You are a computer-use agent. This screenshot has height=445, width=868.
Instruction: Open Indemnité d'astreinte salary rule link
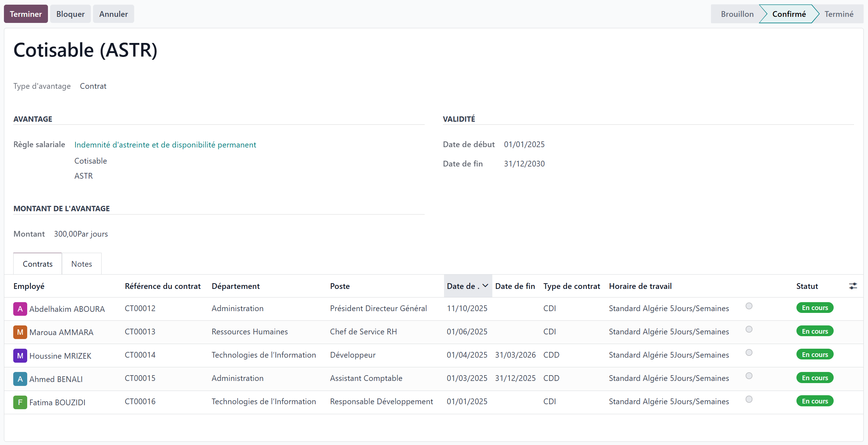pos(165,145)
